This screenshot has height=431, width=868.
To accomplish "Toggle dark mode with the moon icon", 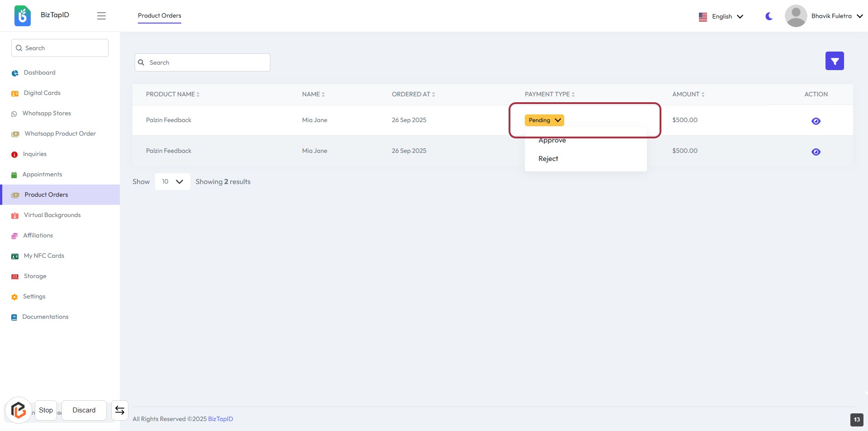I will point(769,16).
